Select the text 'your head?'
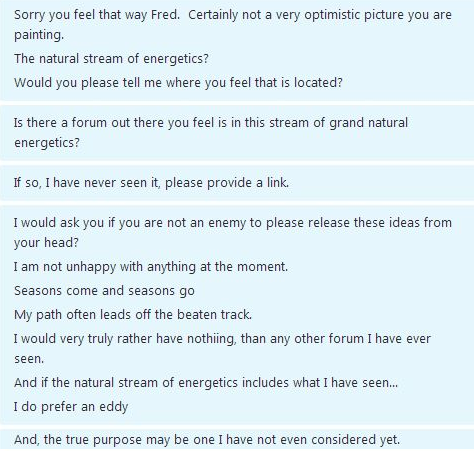474x451 pixels. tap(46, 243)
